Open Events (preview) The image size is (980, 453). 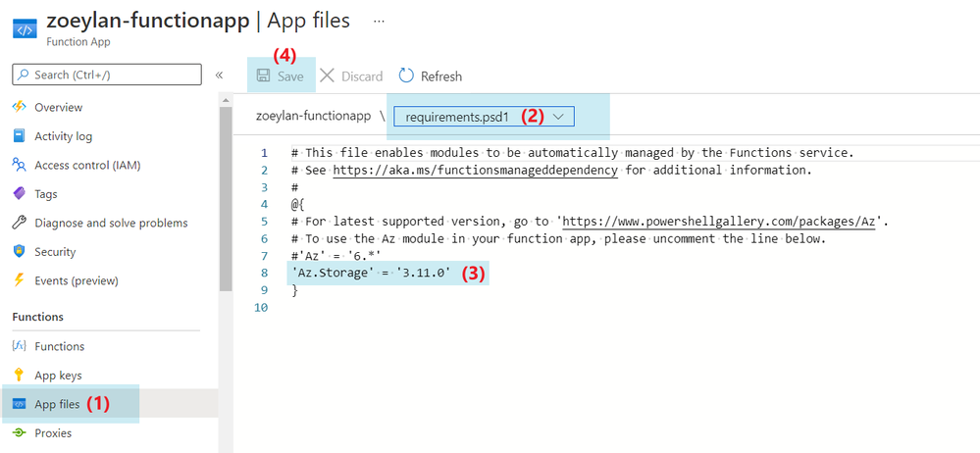(x=77, y=280)
